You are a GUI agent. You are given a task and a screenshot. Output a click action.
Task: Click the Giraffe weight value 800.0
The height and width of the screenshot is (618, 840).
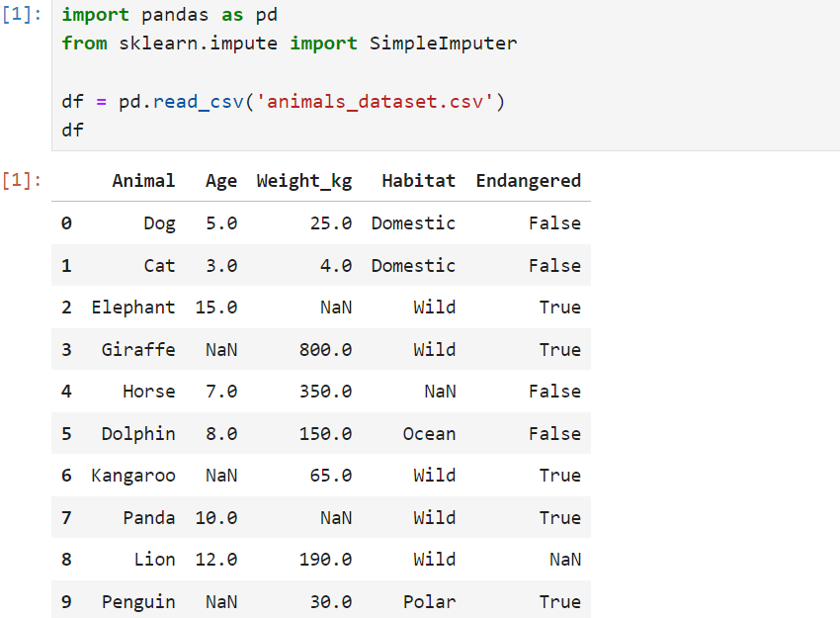(326, 349)
